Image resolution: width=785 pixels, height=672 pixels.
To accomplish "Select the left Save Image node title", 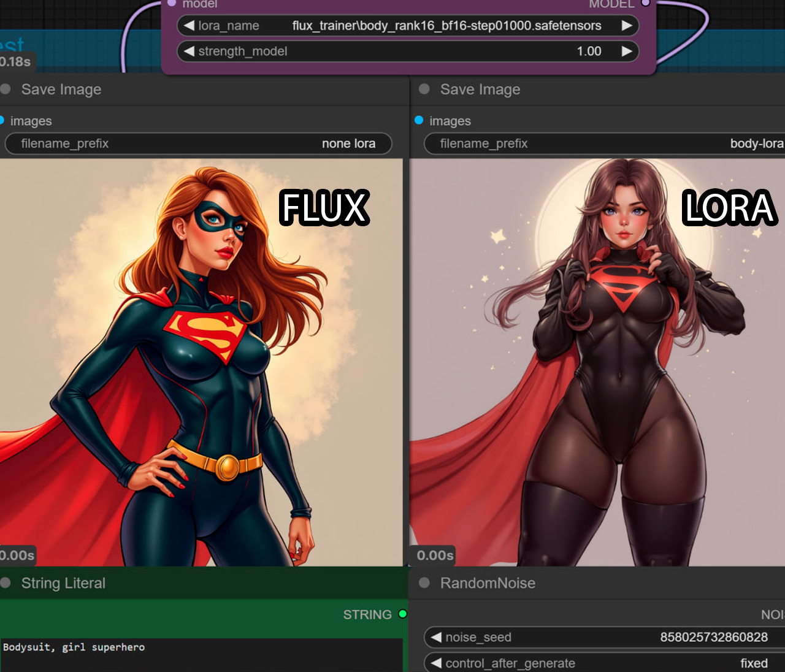I will pyautogui.click(x=61, y=90).
